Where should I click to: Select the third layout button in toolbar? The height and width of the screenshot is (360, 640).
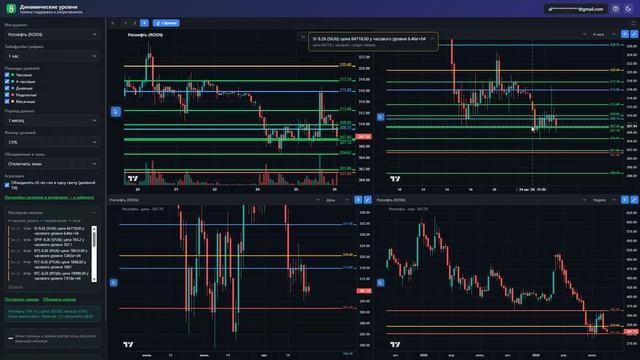(x=135, y=23)
